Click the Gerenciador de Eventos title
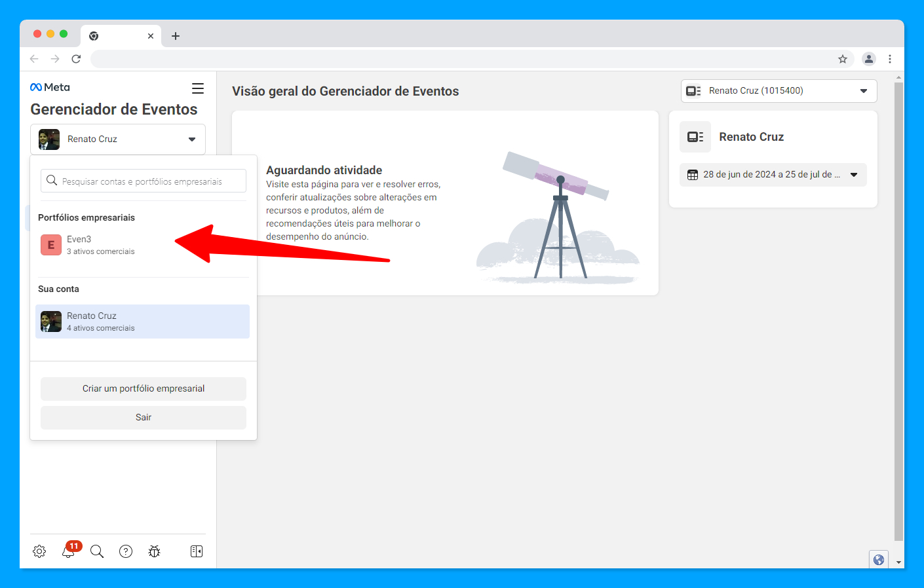This screenshot has width=924, height=588. pos(114,109)
